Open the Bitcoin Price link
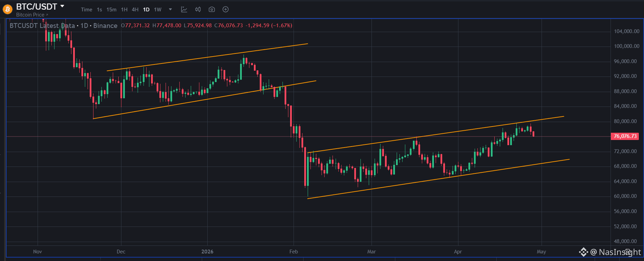The image size is (644, 261). point(32,15)
